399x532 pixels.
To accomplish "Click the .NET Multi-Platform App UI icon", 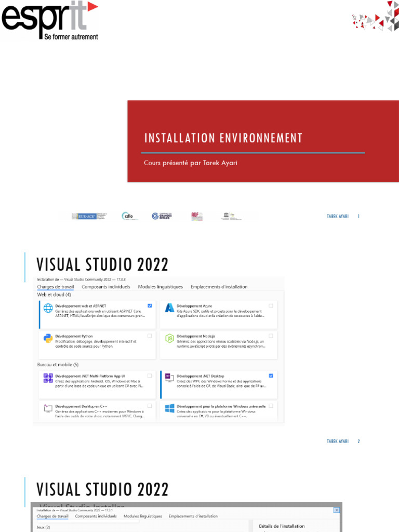I will pyautogui.click(x=48, y=378).
